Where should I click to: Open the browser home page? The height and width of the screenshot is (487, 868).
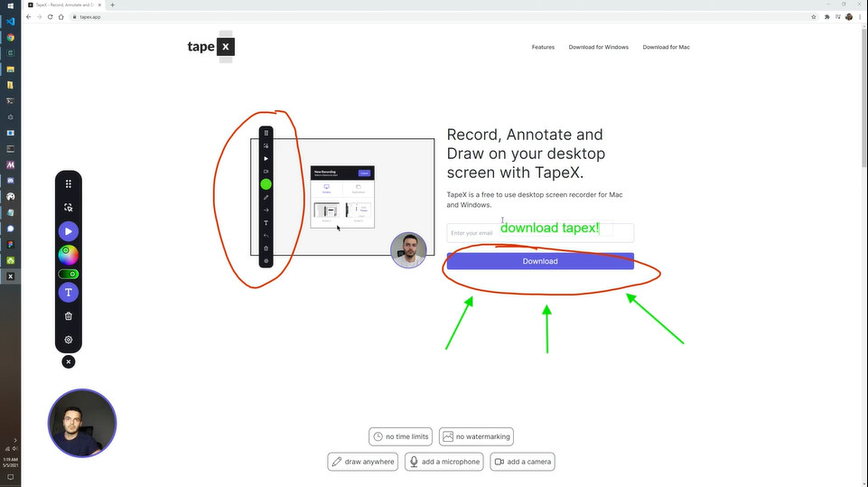[61, 16]
